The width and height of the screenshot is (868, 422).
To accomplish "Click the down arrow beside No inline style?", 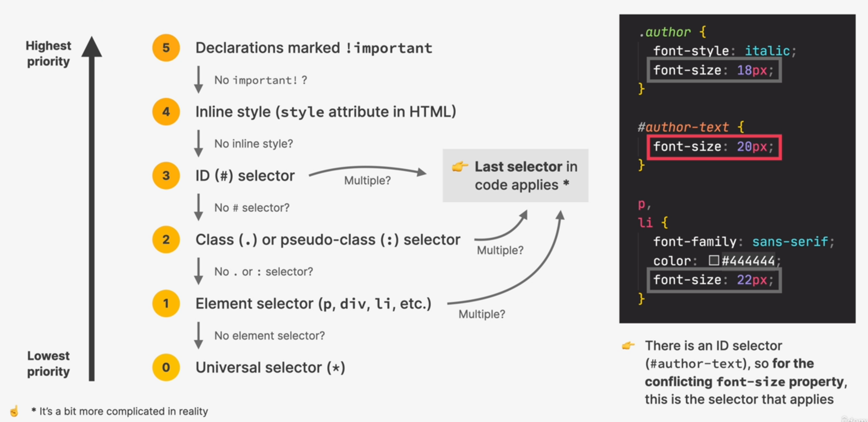I will tap(199, 143).
